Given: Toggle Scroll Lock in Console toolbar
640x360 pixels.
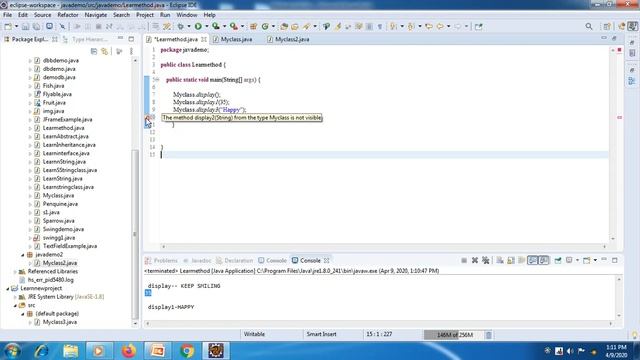Looking at the screenshot, I should pyautogui.click(x=511, y=260).
